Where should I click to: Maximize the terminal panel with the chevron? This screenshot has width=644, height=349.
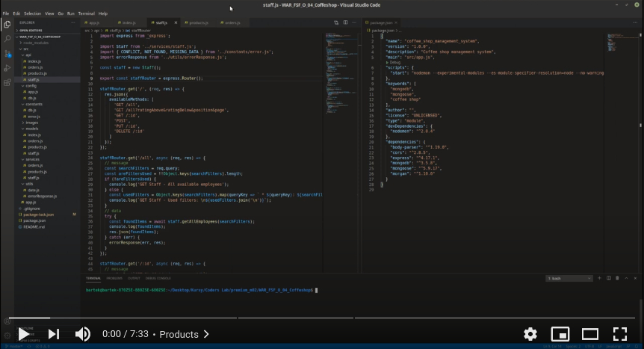(626, 278)
